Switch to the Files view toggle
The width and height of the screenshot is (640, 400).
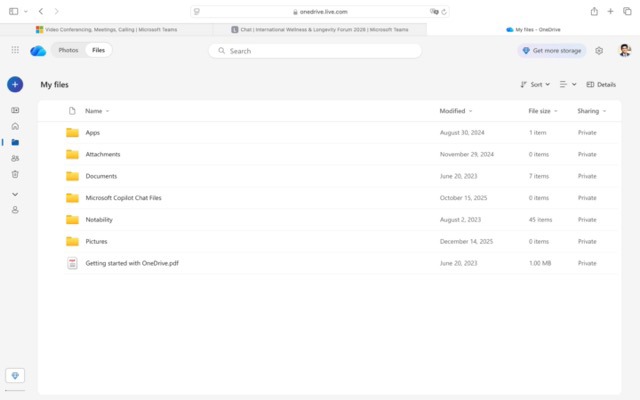tap(98, 50)
